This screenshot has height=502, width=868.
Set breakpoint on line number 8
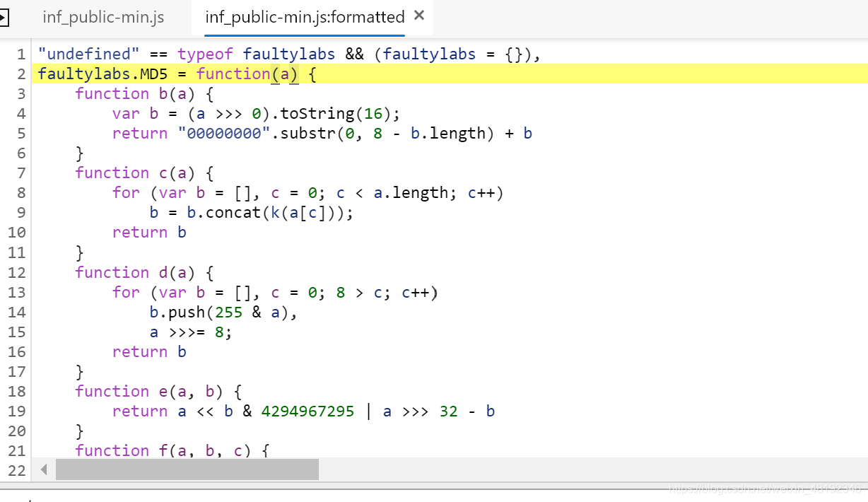[x=21, y=192]
